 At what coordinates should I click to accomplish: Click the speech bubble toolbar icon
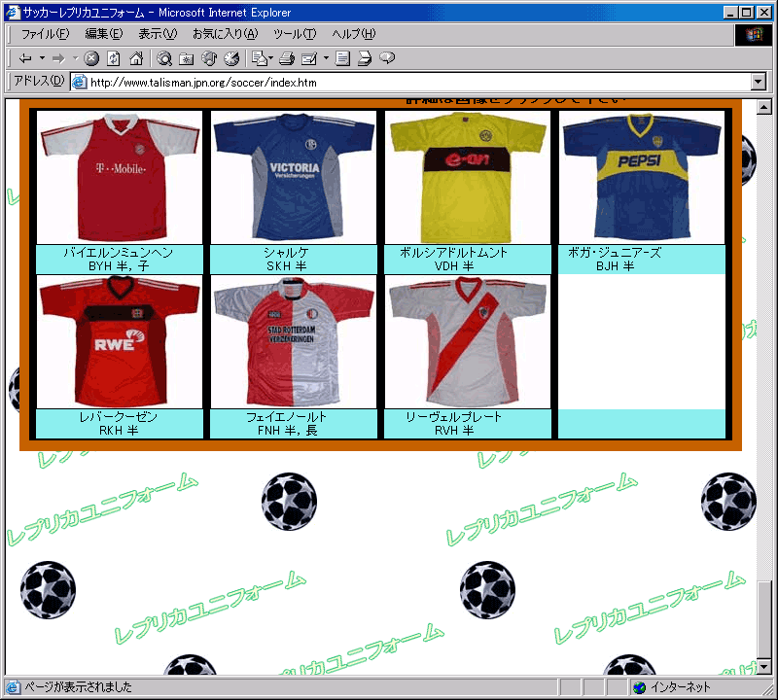click(x=387, y=58)
